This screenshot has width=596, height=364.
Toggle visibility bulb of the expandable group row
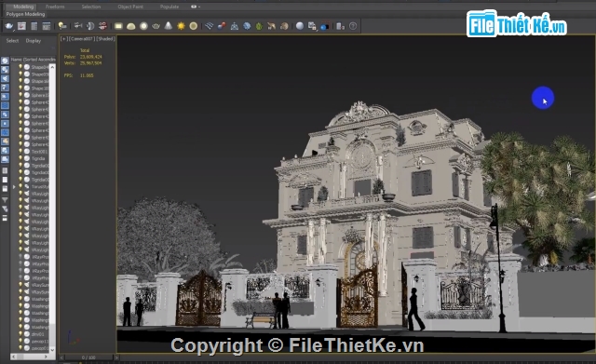pos(20,186)
